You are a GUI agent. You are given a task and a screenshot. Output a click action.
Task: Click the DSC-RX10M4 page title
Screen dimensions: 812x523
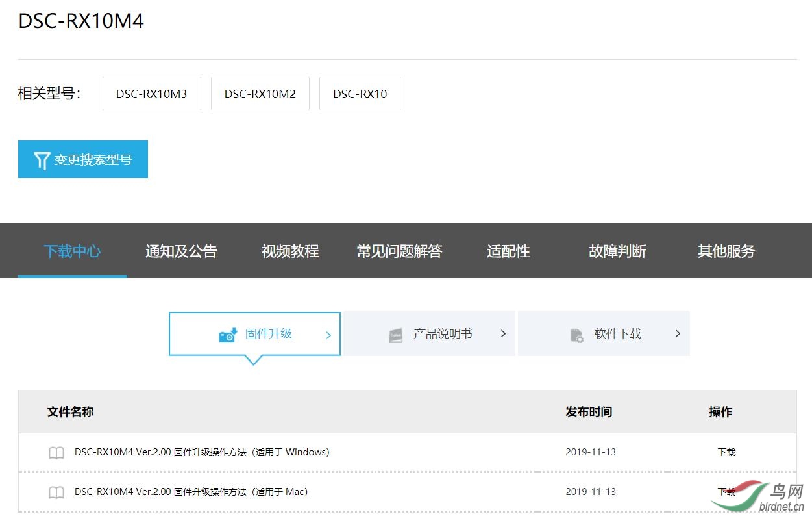point(81,21)
